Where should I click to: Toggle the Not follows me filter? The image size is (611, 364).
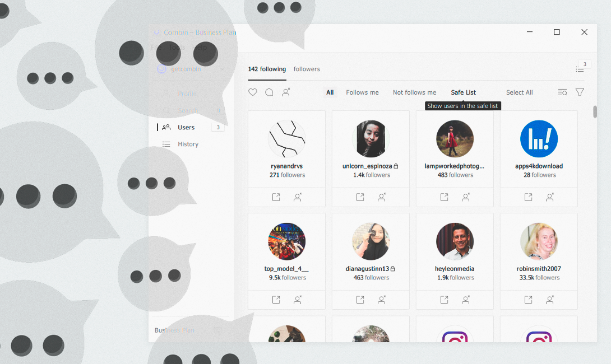[x=415, y=92]
